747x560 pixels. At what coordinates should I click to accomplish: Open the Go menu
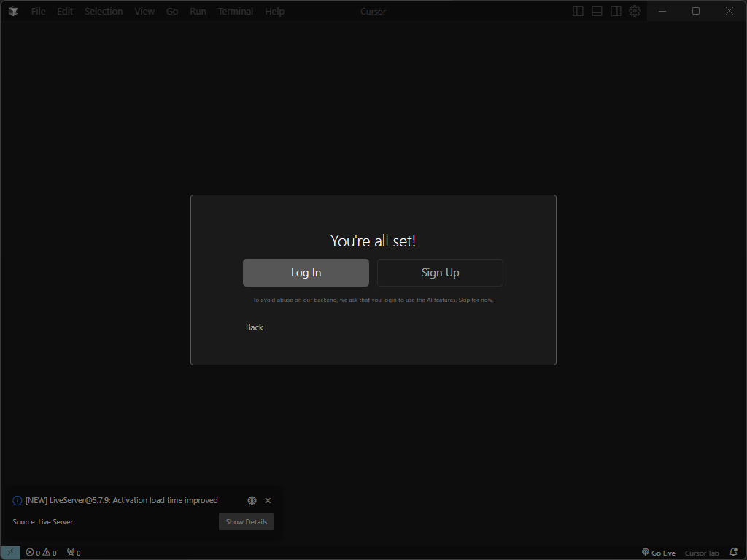tap(172, 11)
